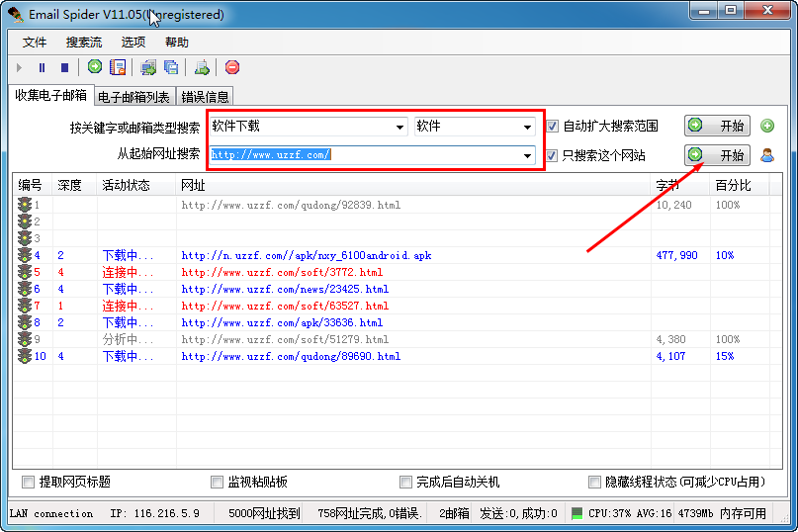The height and width of the screenshot is (532, 798).
Task: Click the 5000网址找到 status bar entry
Action: pos(264,513)
